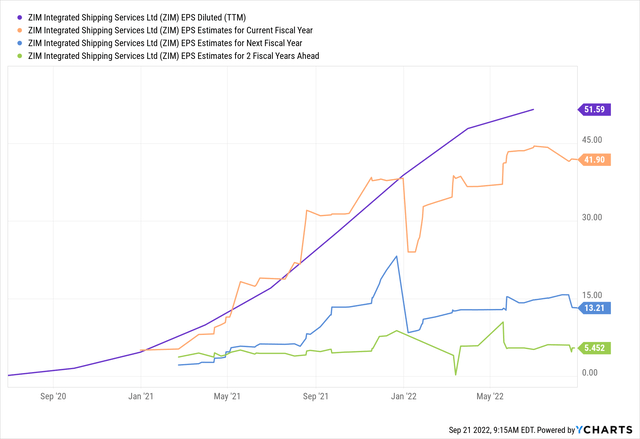The height and width of the screenshot is (439, 640).
Task: Click the May '21 x-axis label
Action: click(228, 397)
